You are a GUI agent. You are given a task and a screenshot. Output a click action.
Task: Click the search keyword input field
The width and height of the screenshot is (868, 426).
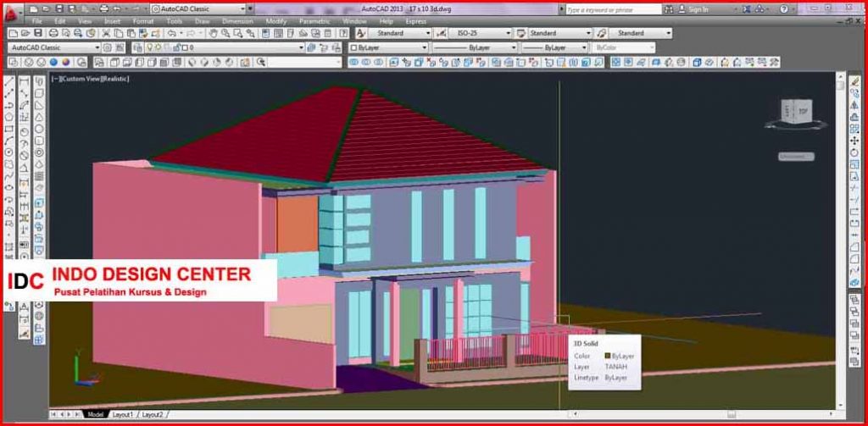coord(614,9)
